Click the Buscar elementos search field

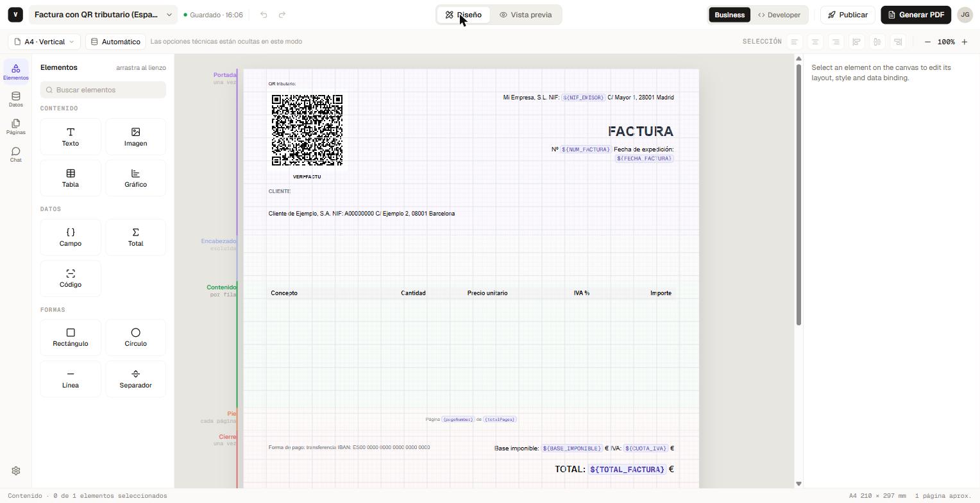[103, 90]
